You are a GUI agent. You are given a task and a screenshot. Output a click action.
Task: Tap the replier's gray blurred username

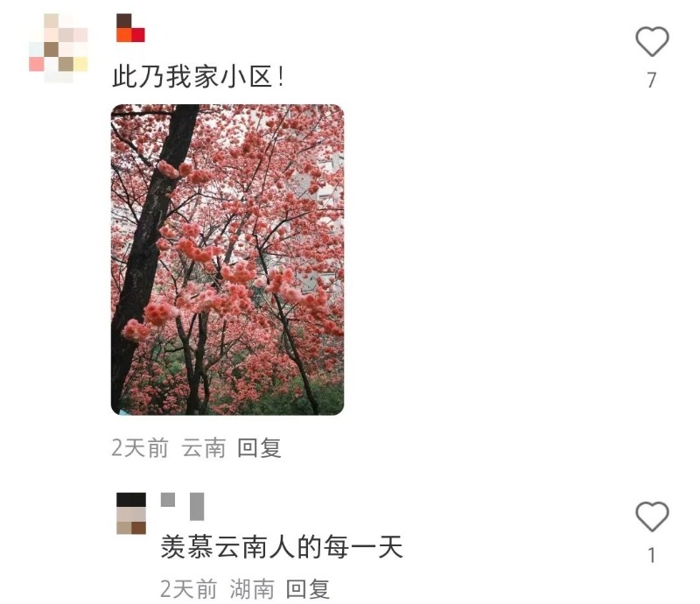coord(183,506)
